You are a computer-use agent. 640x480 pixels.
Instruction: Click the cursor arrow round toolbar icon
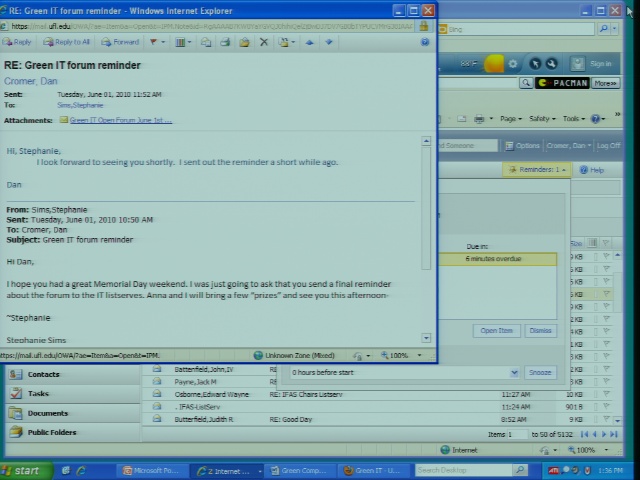coord(535,64)
